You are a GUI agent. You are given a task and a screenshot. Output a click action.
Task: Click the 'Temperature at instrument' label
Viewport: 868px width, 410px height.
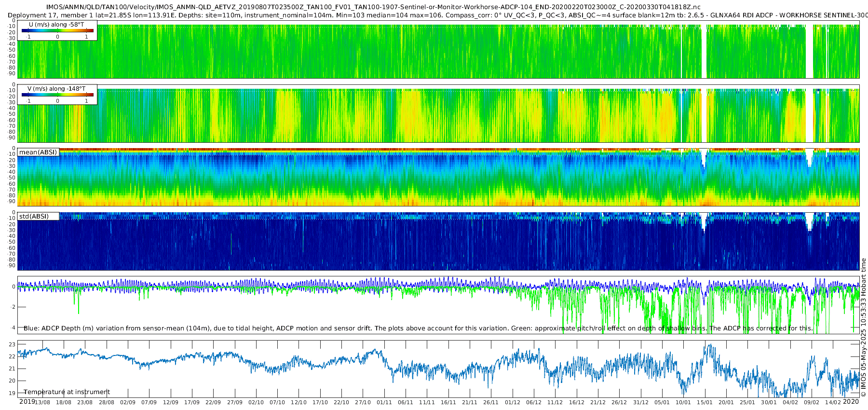point(67,392)
